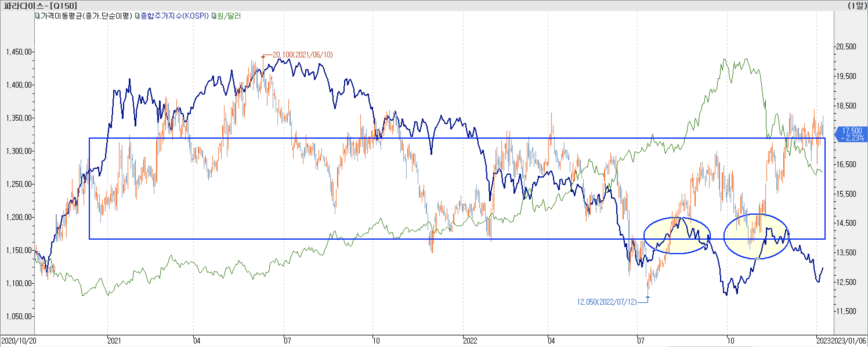Click the 원/달러 legend label
This screenshot has width=868, height=347.
pos(229,16)
